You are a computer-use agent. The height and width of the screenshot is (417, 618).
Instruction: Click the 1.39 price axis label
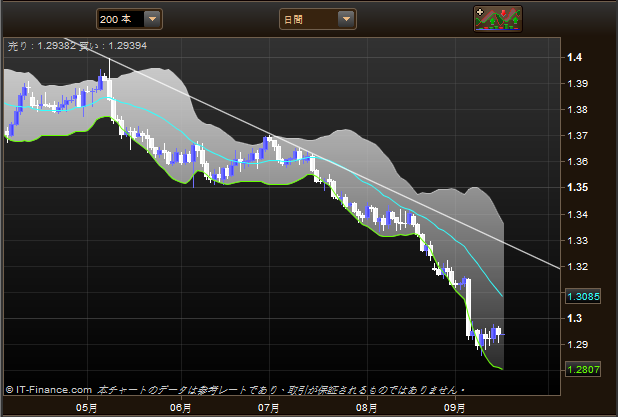[577, 84]
